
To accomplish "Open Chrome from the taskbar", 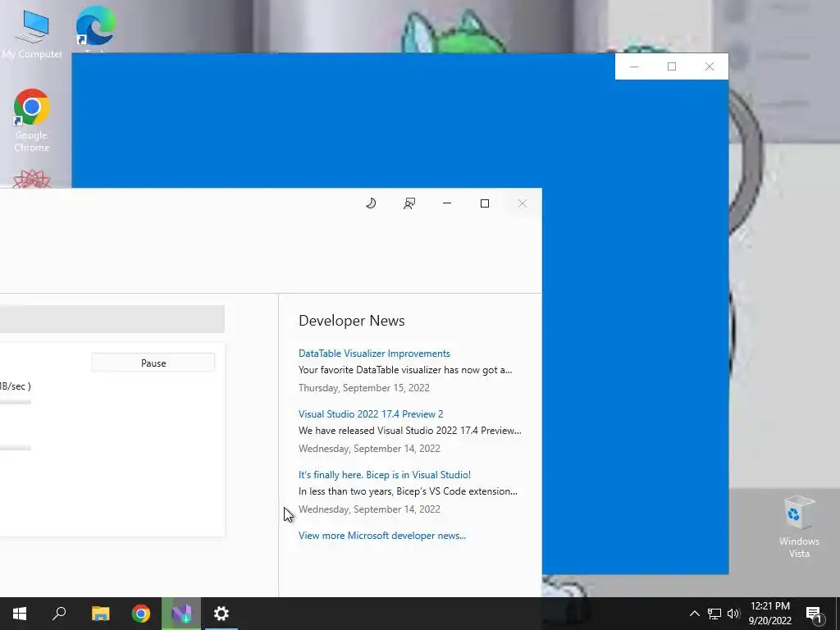I will click(x=141, y=614).
